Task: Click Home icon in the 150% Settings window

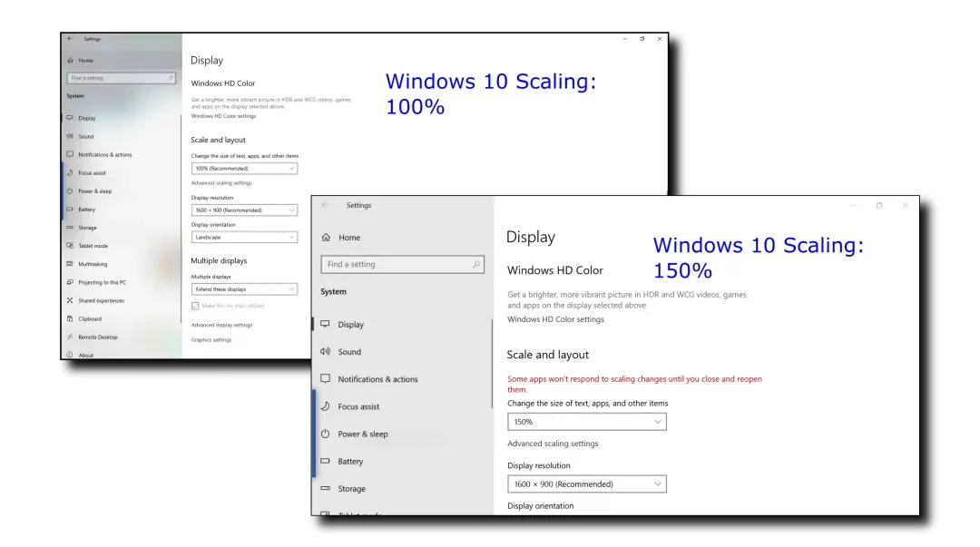Action: (326, 237)
